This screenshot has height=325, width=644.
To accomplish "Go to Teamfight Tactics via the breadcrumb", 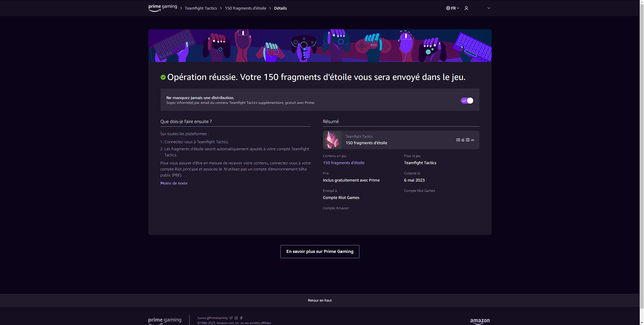I will tap(201, 8).
